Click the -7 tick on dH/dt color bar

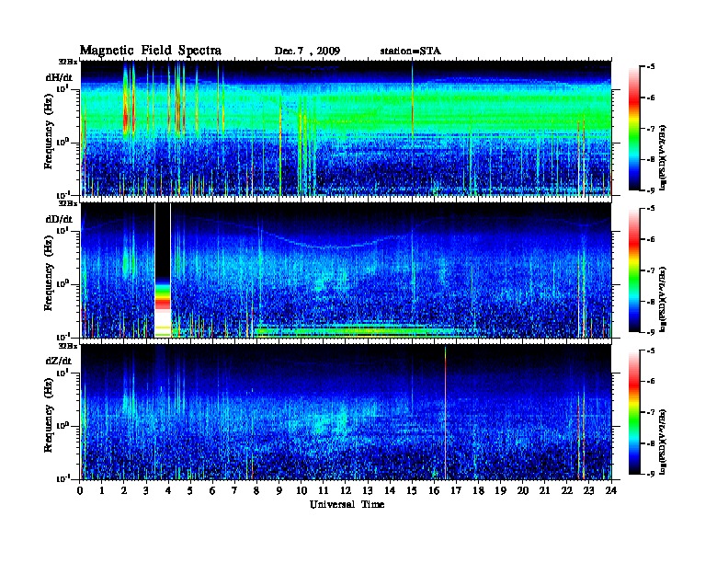651,128
